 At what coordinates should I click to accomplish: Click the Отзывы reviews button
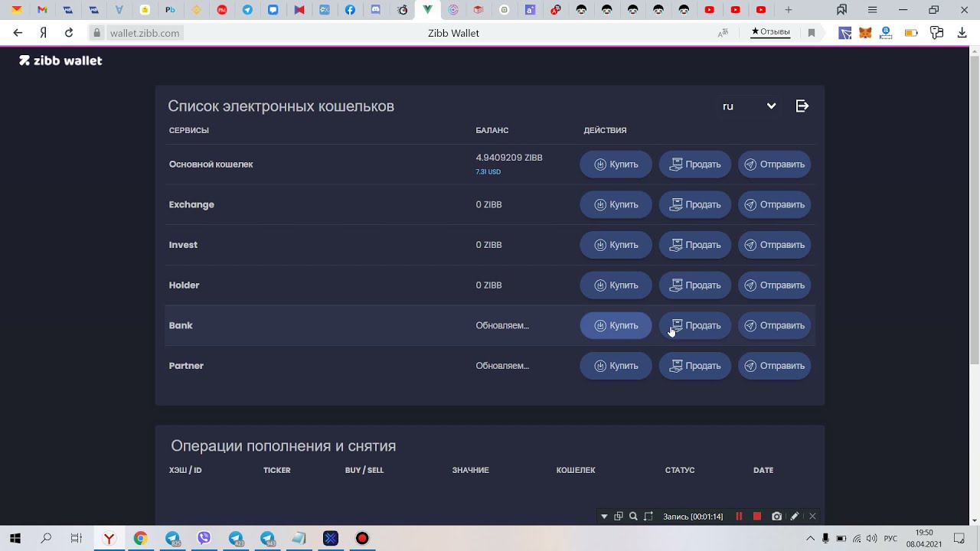pyautogui.click(x=770, y=32)
